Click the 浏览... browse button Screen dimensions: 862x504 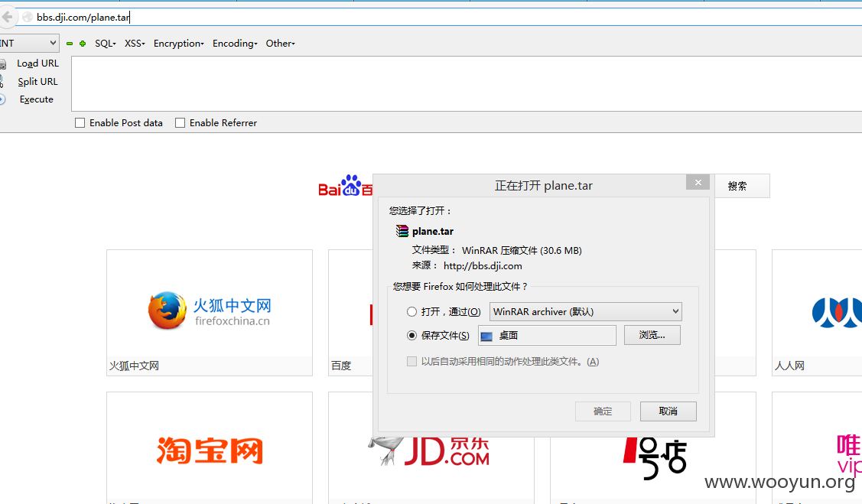click(652, 335)
